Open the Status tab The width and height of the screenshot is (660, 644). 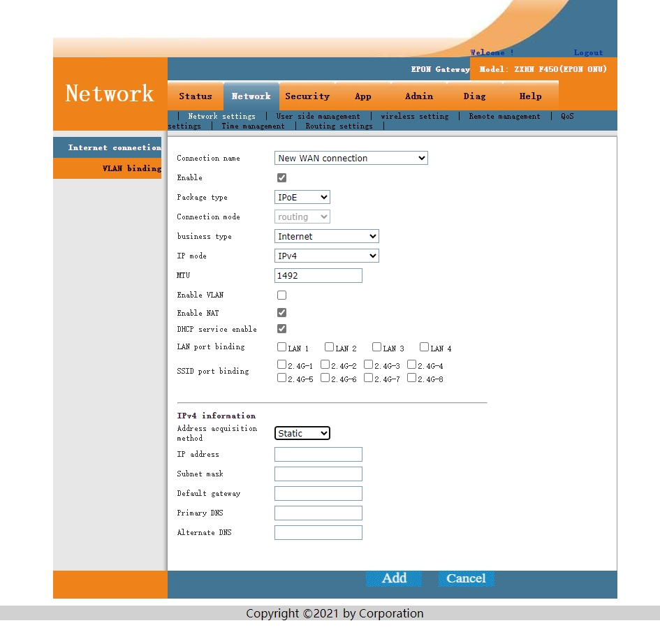coord(195,96)
